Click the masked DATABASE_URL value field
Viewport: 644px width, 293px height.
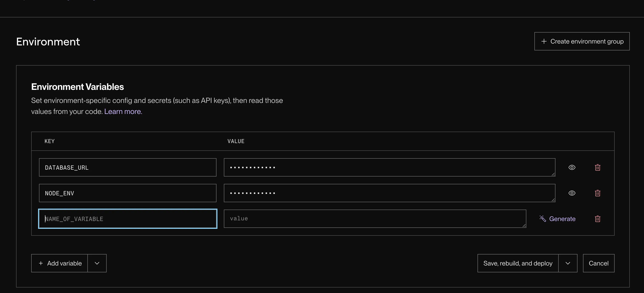coord(389,168)
